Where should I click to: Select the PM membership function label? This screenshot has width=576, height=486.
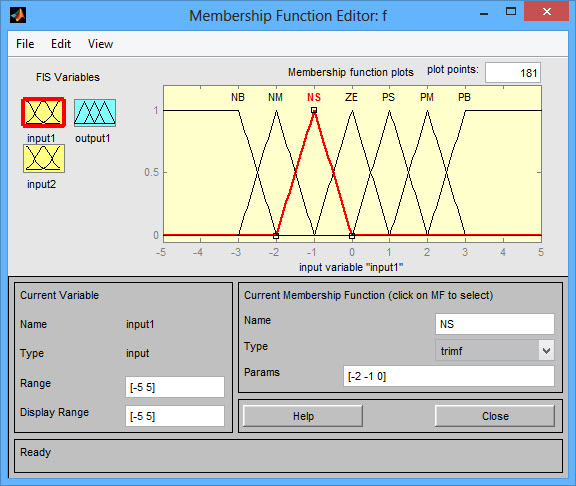tap(427, 97)
